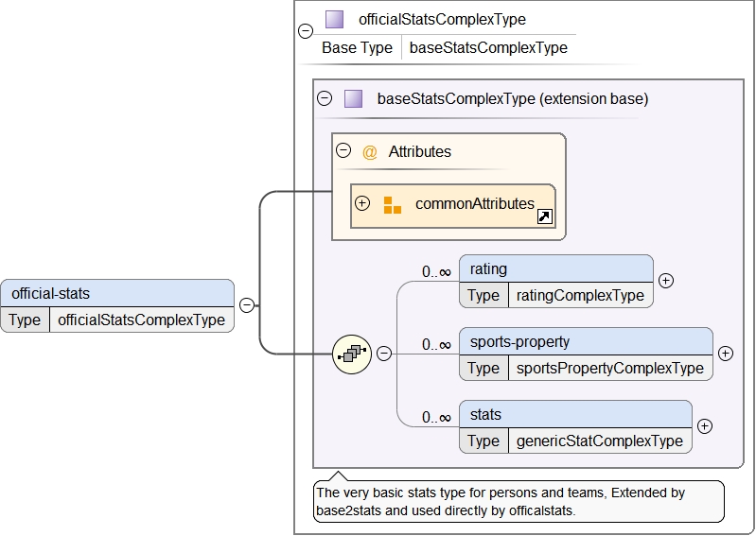Open the baseStatsComplexType base type link
This screenshot has height=536, width=756.
click(x=488, y=47)
